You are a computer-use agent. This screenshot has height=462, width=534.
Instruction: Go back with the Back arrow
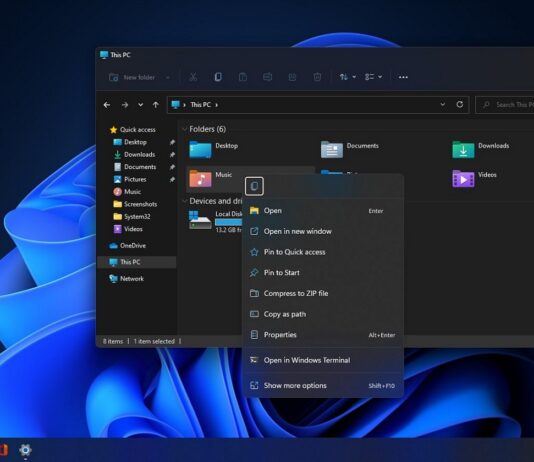click(107, 105)
